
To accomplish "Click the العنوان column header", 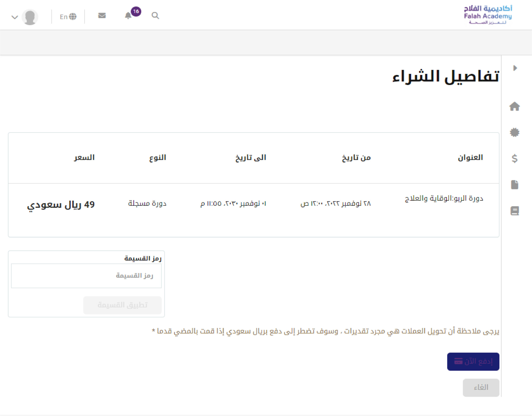I will (x=470, y=157).
